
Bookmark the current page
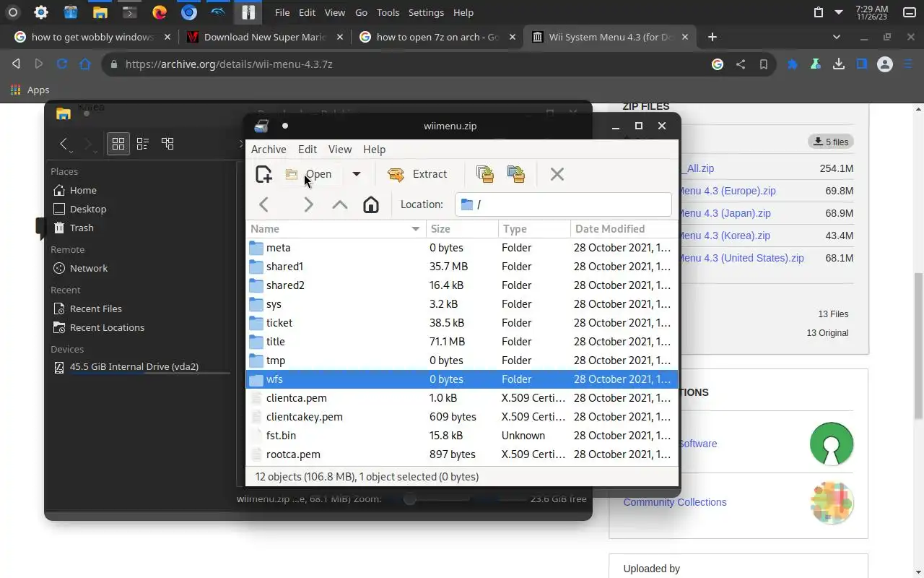pos(764,64)
